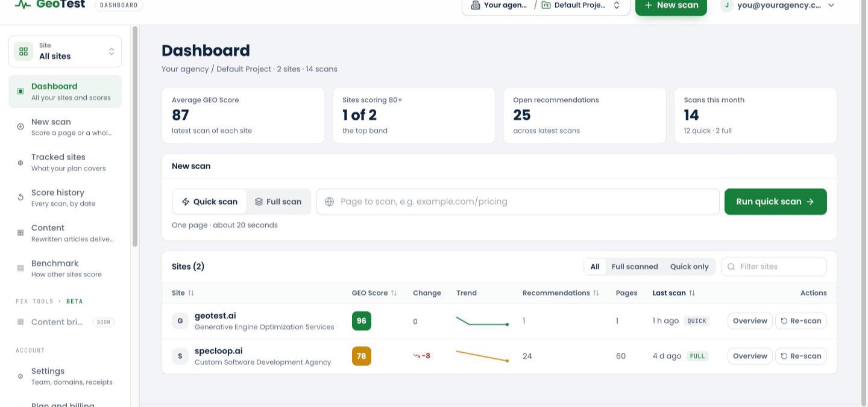Click the Filter sites search field
This screenshot has width=868, height=407.
(774, 267)
